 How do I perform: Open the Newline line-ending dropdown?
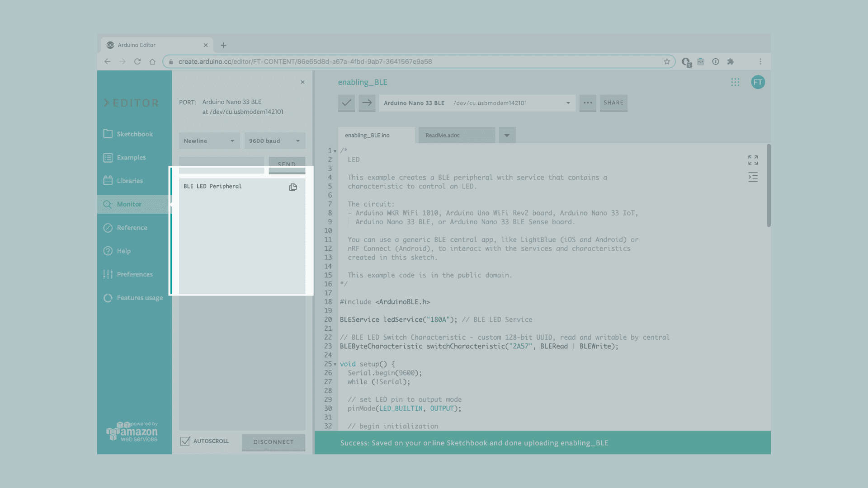click(209, 141)
